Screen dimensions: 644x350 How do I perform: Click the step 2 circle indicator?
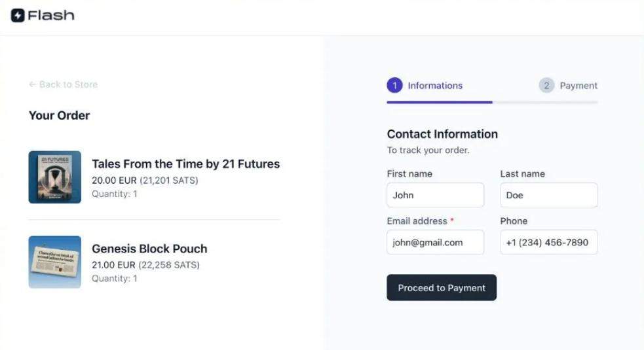tap(546, 86)
